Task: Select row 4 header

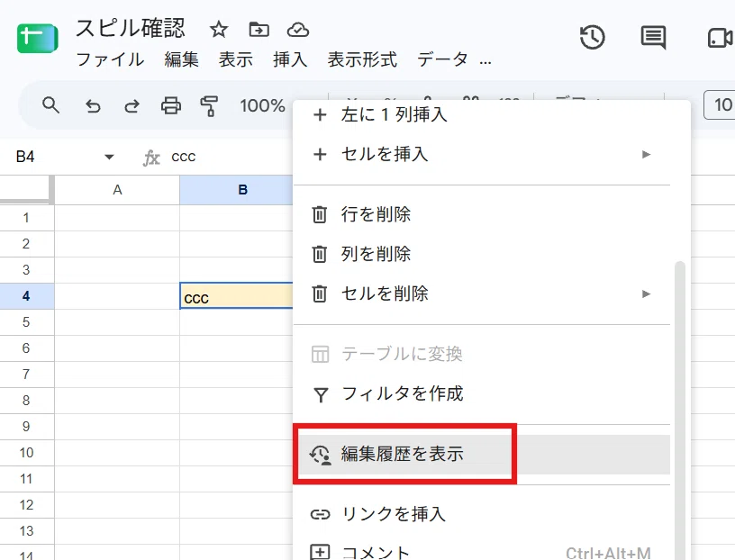Action: click(x=27, y=296)
